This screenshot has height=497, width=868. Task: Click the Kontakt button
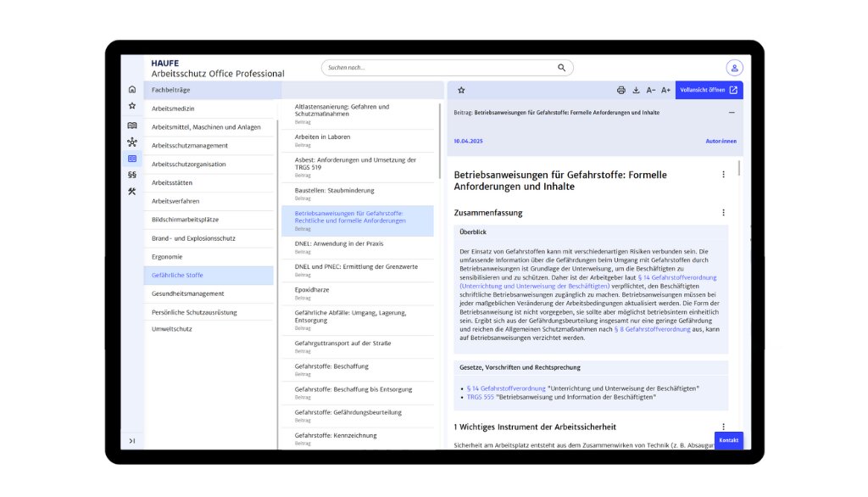pos(728,440)
